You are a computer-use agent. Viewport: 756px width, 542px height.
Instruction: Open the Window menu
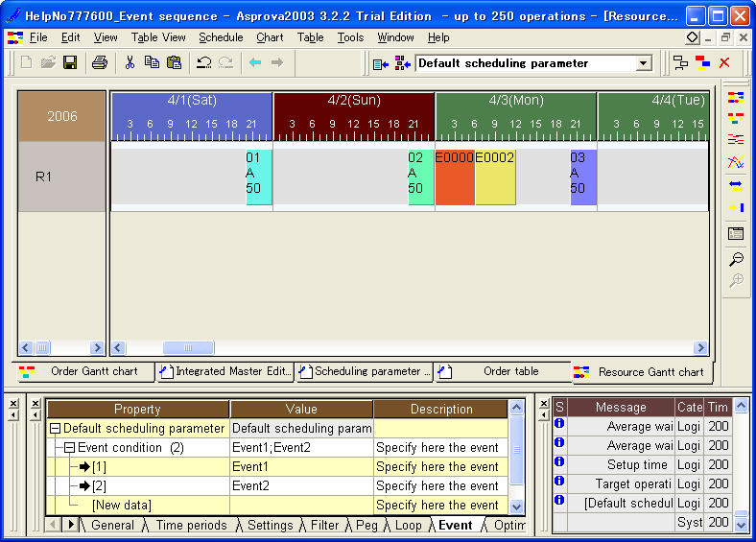coord(395,37)
